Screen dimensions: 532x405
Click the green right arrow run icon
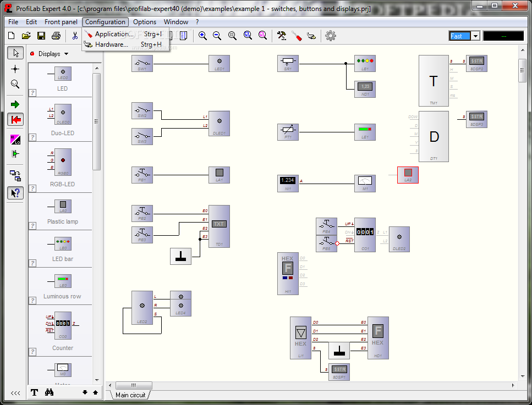click(x=15, y=104)
